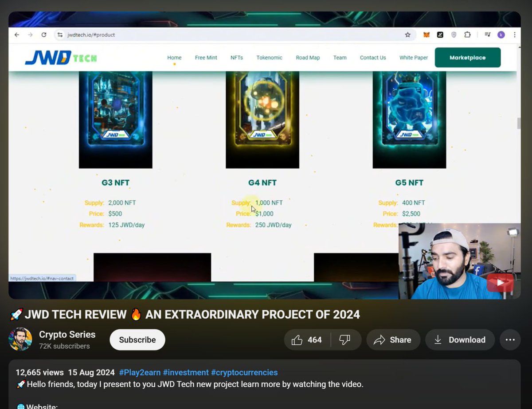Click the 12,665 views text
The width and height of the screenshot is (532, 409).
point(40,373)
